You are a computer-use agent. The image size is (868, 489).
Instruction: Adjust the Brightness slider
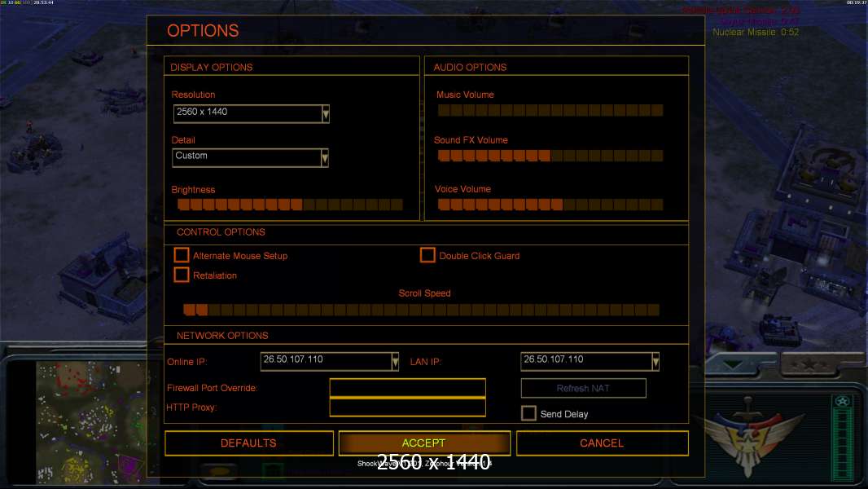point(290,205)
